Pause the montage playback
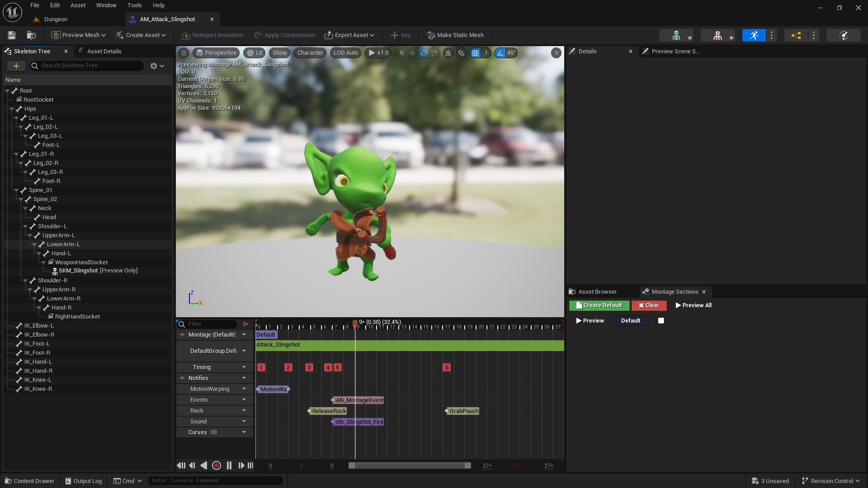The width and height of the screenshot is (868, 488). point(229,465)
